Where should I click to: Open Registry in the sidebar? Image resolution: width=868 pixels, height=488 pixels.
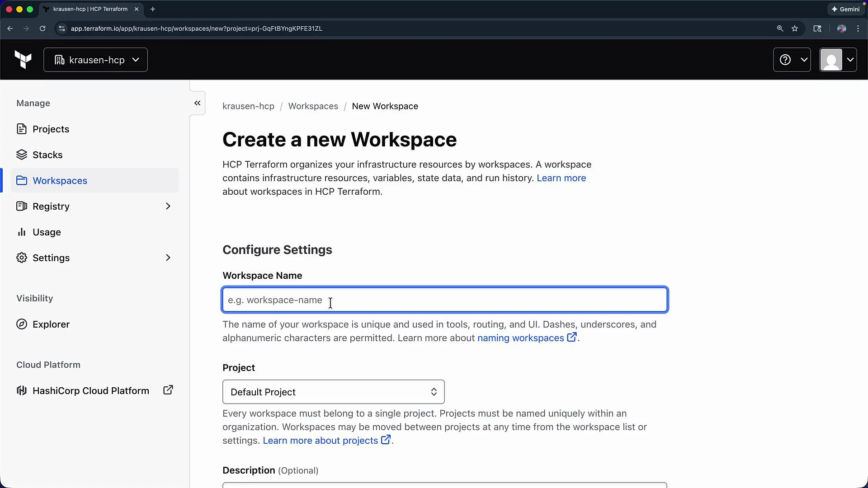(95, 206)
